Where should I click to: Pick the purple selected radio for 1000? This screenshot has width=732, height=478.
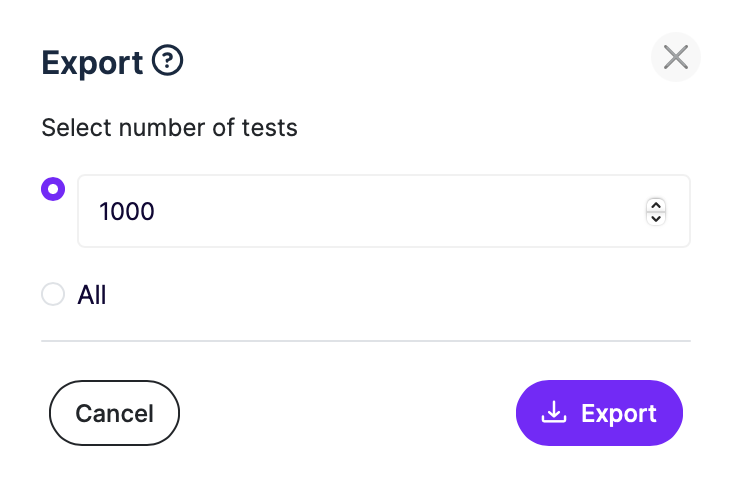pos(53,189)
